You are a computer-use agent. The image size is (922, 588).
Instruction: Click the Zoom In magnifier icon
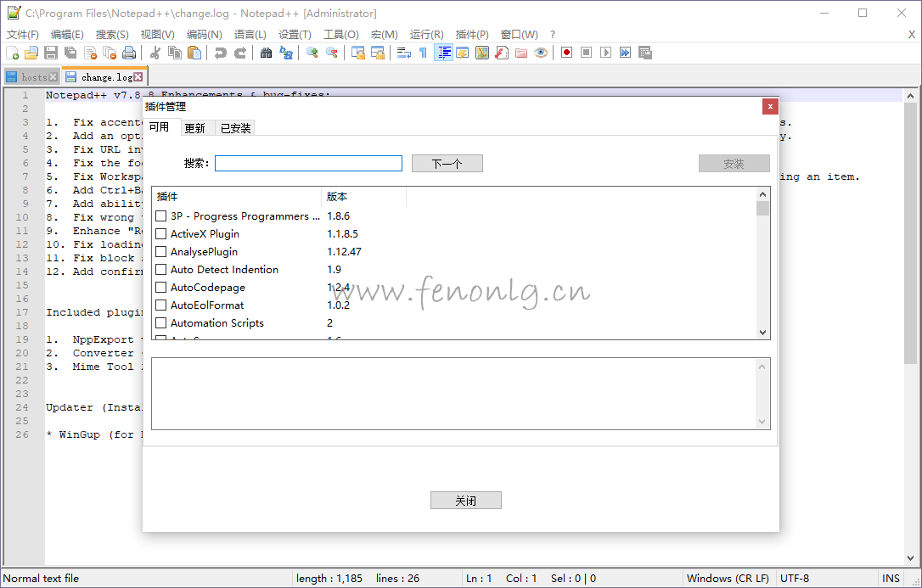[312, 53]
